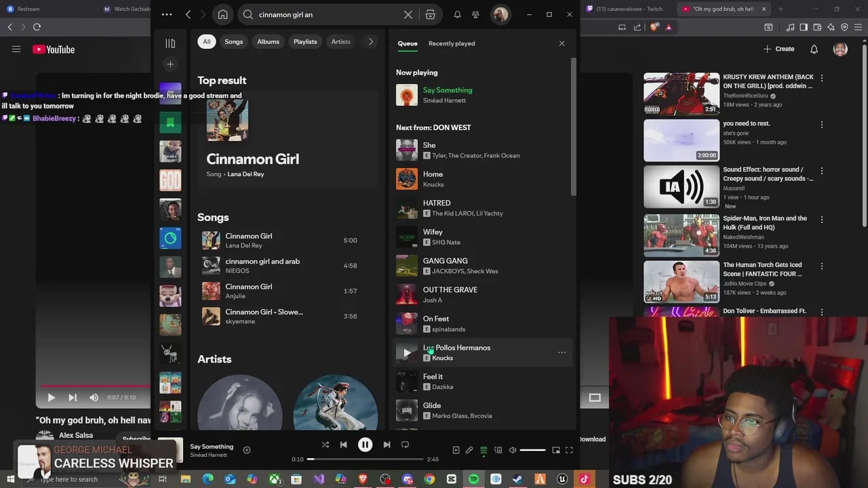Collapse Your Library sidebar in Spotify

[170, 43]
